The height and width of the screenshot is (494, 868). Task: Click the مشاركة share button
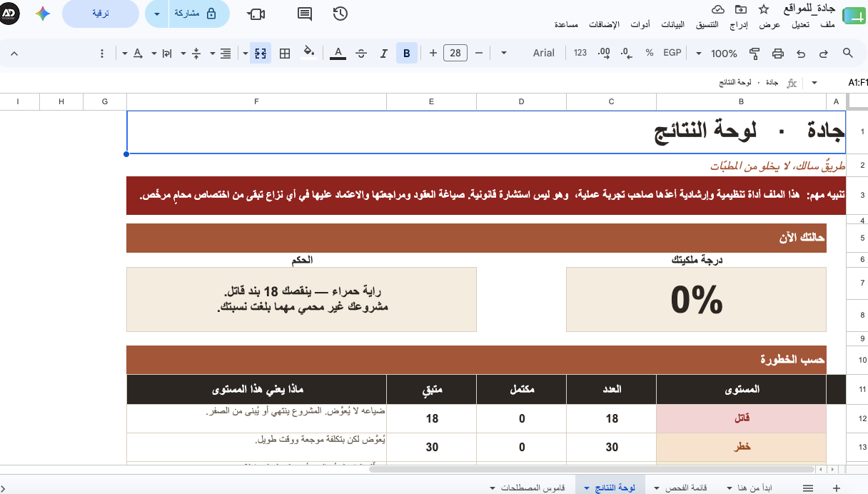tap(199, 14)
